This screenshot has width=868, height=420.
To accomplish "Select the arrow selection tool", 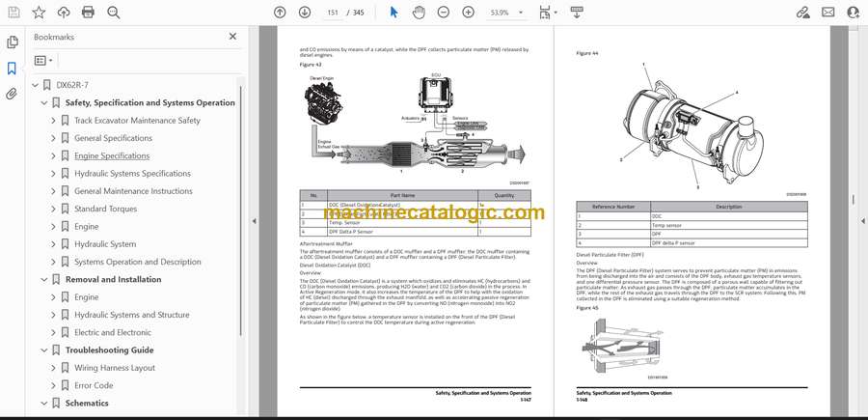I will [393, 13].
